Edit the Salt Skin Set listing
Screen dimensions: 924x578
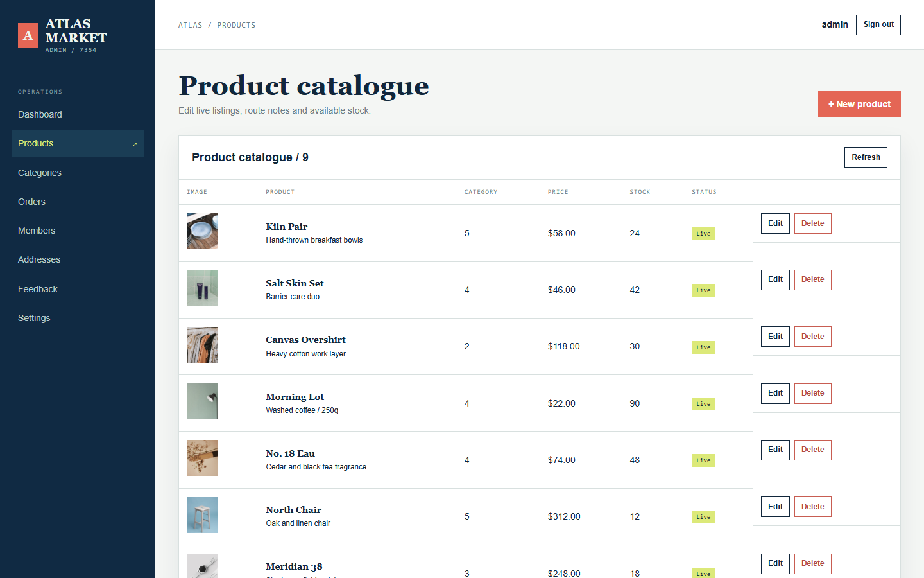[x=775, y=279]
